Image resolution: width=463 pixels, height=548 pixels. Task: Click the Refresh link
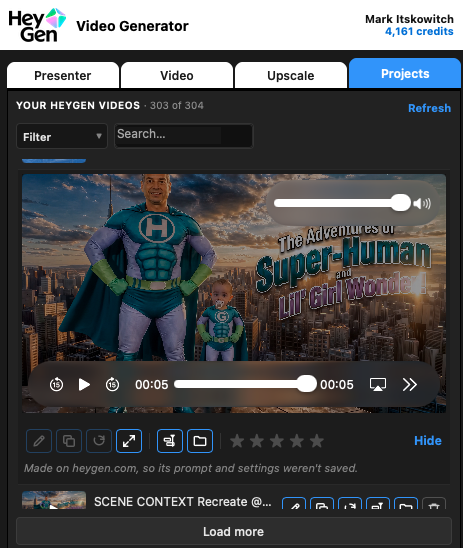click(x=429, y=108)
